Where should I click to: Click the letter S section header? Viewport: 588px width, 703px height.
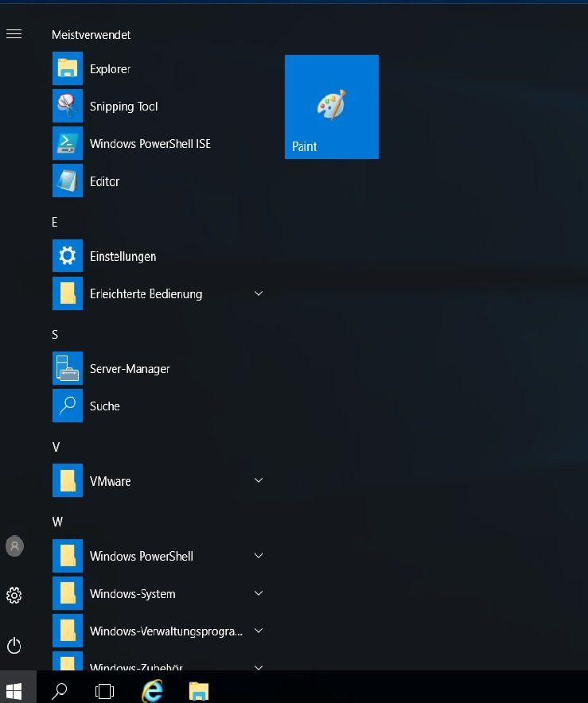click(55, 335)
